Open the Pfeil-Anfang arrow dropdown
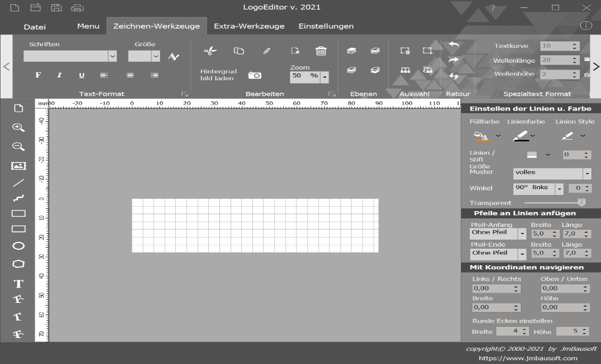This screenshot has width=601, height=364. coord(522,234)
